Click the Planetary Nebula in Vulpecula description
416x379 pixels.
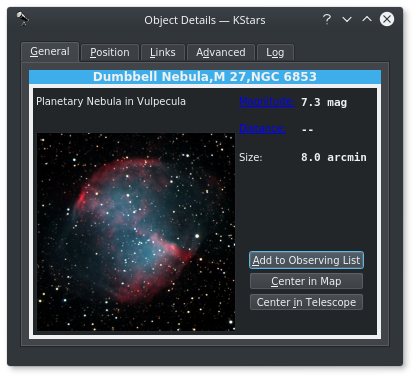(x=111, y=101)
